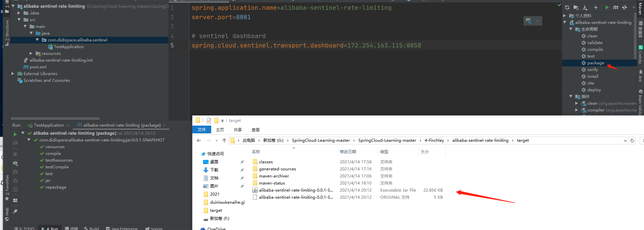
Task: Expand the compiler plugin node
Action: point(577,110)
